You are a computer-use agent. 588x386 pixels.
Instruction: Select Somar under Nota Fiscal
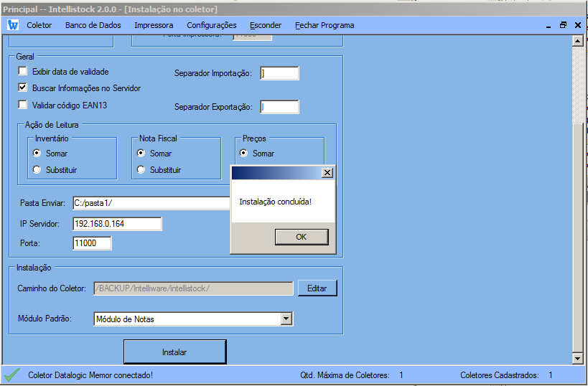141,153
